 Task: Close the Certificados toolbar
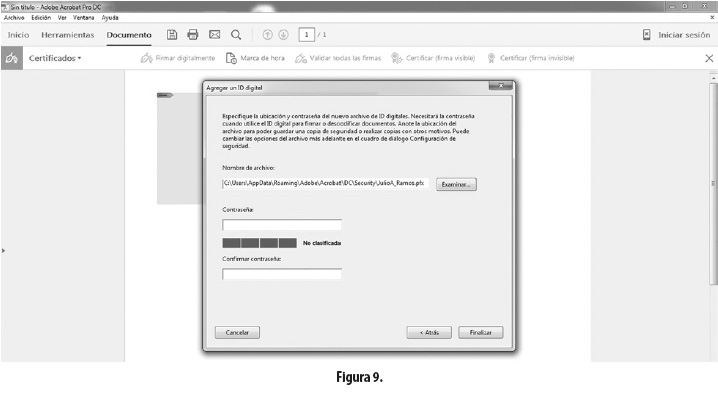click(709, 58)
